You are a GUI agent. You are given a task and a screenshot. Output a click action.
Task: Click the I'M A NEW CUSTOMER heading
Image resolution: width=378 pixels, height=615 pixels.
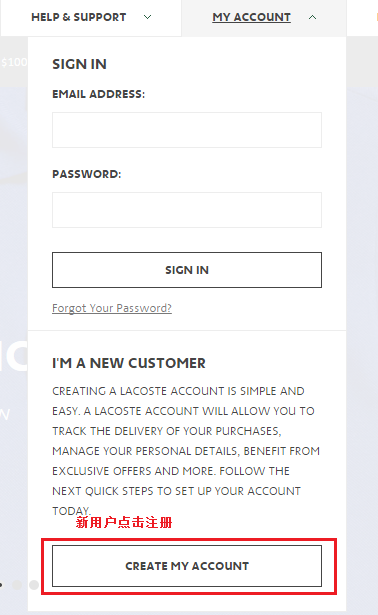[129, 363]
